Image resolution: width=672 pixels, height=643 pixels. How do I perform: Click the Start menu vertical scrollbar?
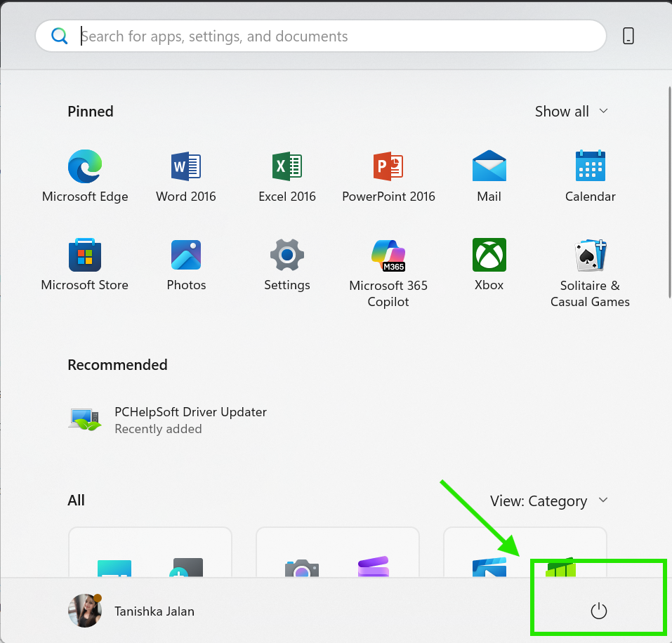[670, 192]
